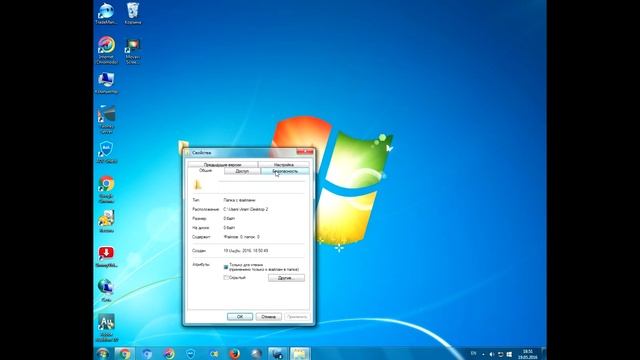Open the Movavi Screen Capture desktop icon
Screen dimensions: 640x360
tap(133, 51)
